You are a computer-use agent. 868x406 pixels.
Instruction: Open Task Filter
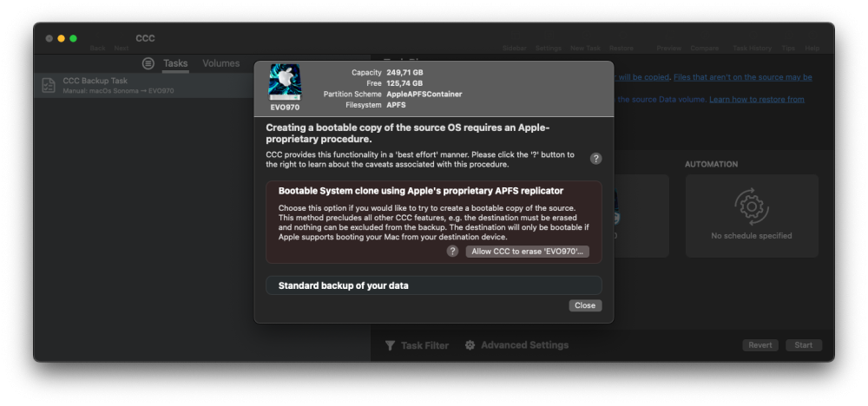[417, 345]
